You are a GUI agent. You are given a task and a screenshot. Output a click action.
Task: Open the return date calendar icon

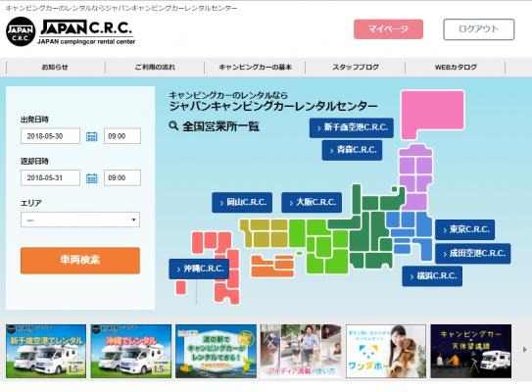92,178
